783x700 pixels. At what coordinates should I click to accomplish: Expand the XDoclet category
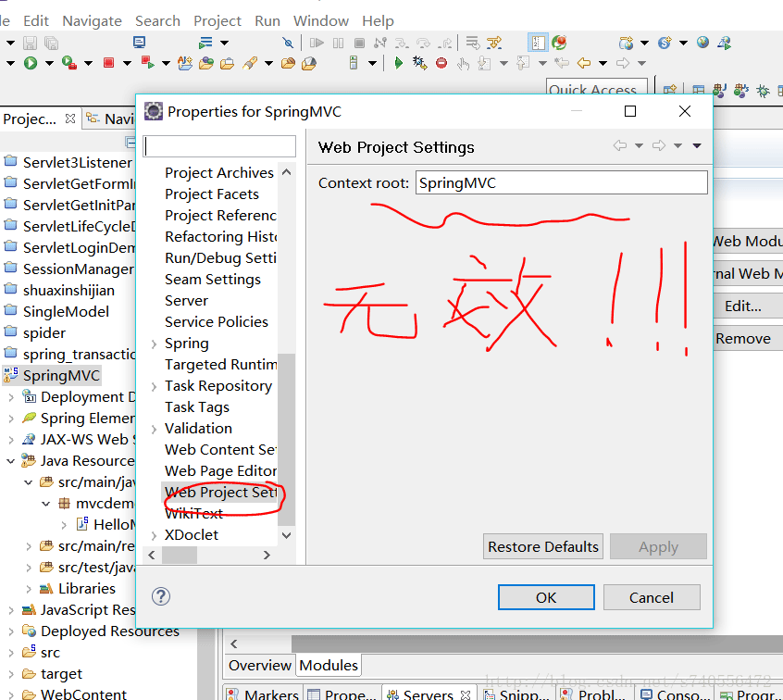click(x=154, y=535)
